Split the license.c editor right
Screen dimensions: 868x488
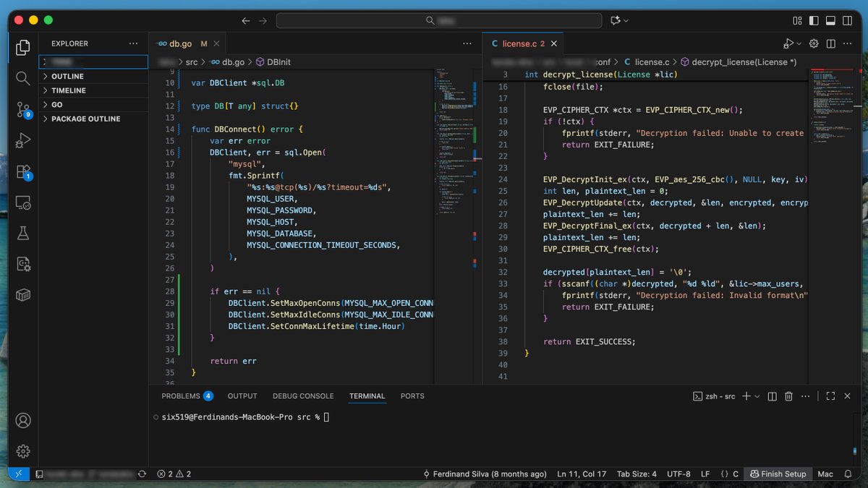pos(830,43)
